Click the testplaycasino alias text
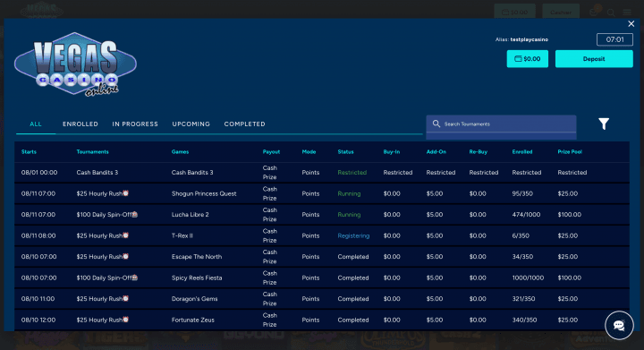The height and width of the screenshot is (350, 644). click(529, 39)
